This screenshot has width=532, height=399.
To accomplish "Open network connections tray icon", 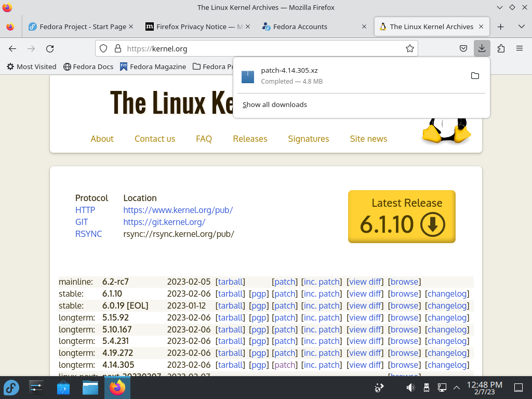I will click(442, 388).
